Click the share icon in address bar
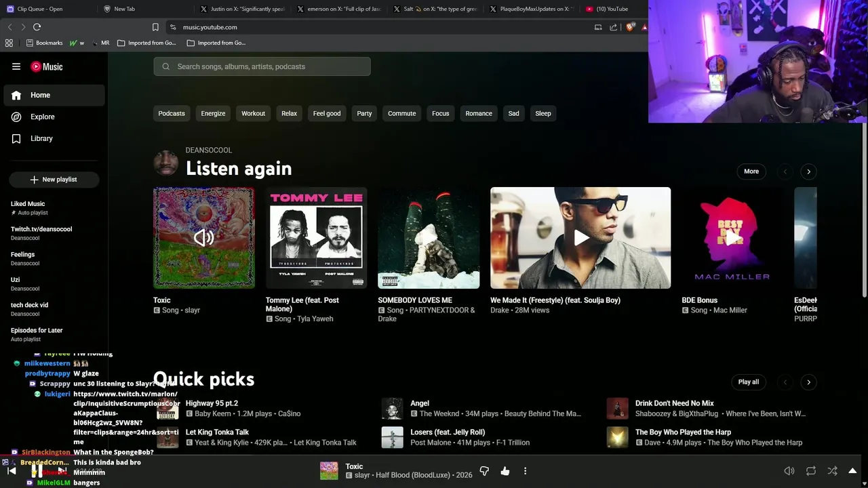This screenshot has width=868, height=488. [613, 27]
